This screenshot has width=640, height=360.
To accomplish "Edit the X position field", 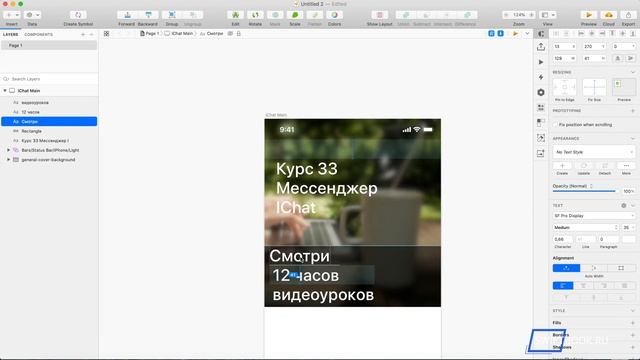I will tap(564, 47).
